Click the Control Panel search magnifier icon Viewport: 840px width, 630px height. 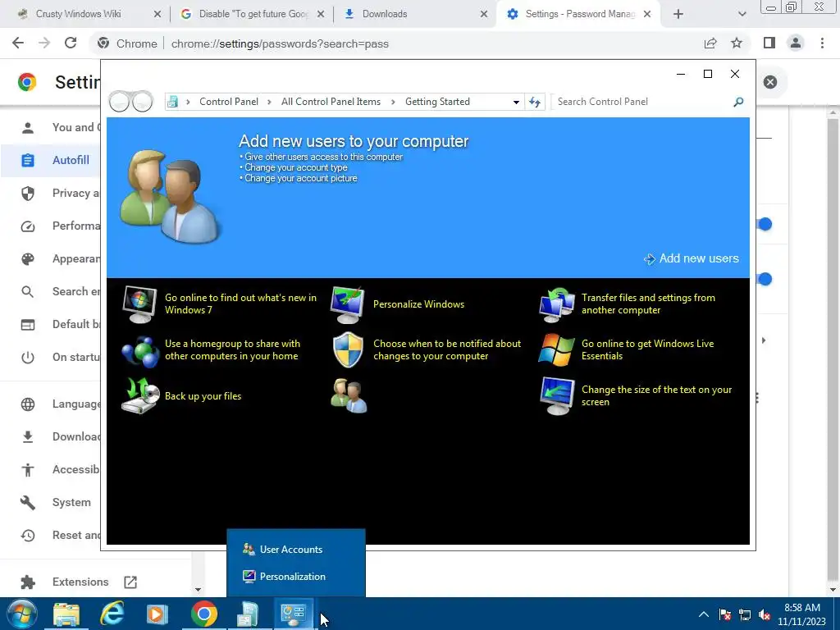[738, 102]
